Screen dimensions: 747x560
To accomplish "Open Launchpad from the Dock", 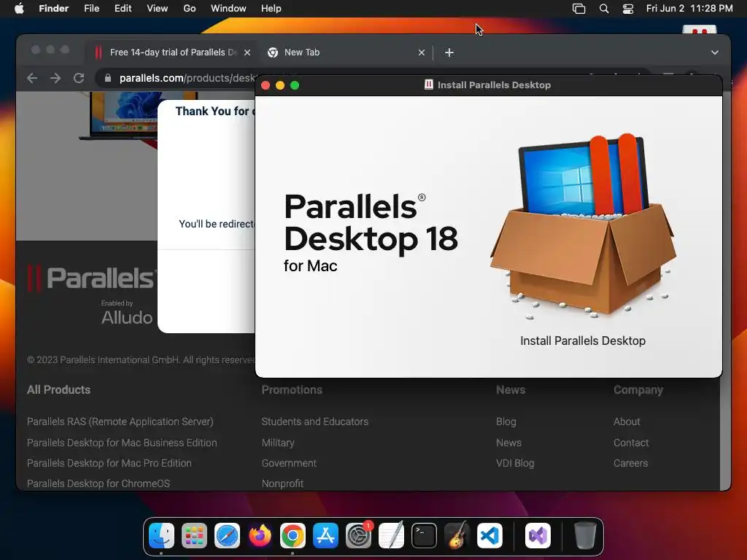I will [194, 536].
